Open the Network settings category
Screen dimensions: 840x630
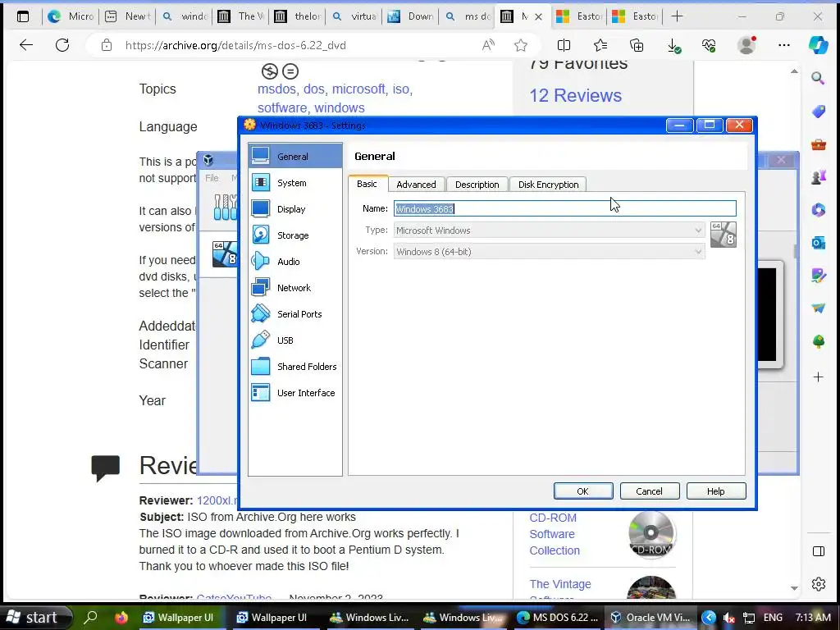click(x=294, y=288)
